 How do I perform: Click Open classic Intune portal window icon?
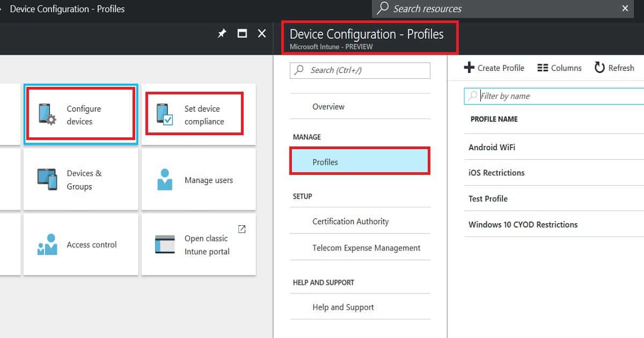(x=165, y=244)
